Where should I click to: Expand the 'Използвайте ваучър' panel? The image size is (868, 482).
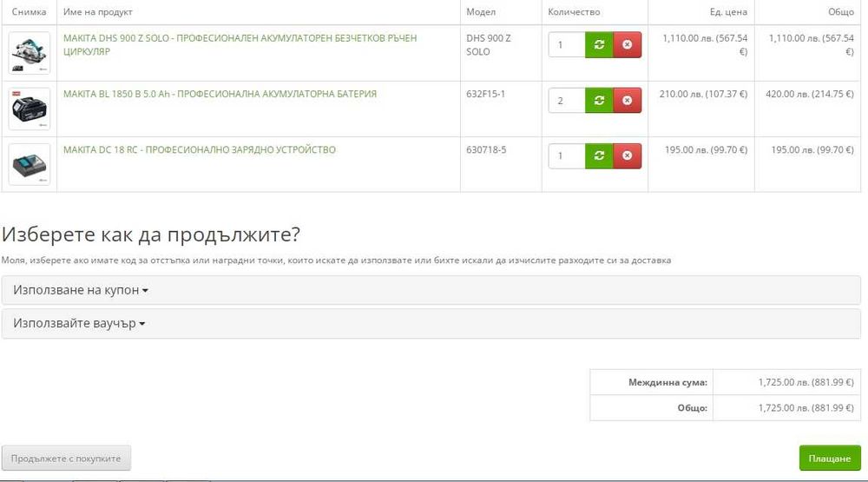pos(431,324)
